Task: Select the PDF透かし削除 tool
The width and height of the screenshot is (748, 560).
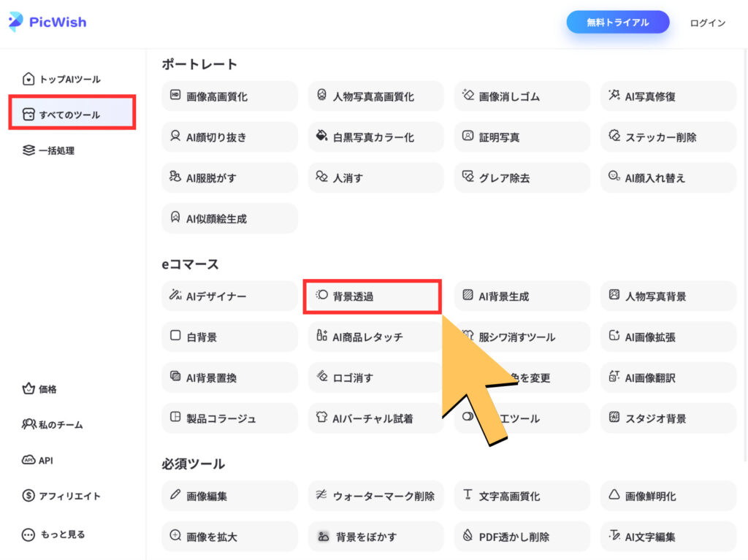Action: pos(522,537)
